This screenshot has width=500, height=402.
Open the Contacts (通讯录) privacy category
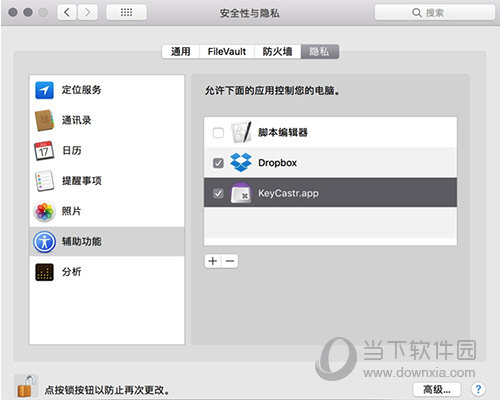(x=107, y=120)
